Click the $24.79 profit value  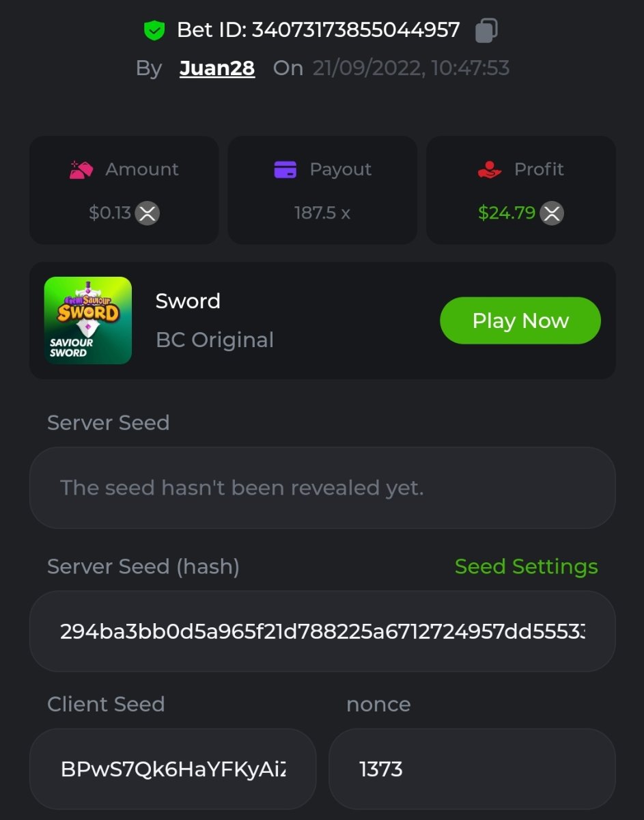pyautogui.click(x=506, y=213)
